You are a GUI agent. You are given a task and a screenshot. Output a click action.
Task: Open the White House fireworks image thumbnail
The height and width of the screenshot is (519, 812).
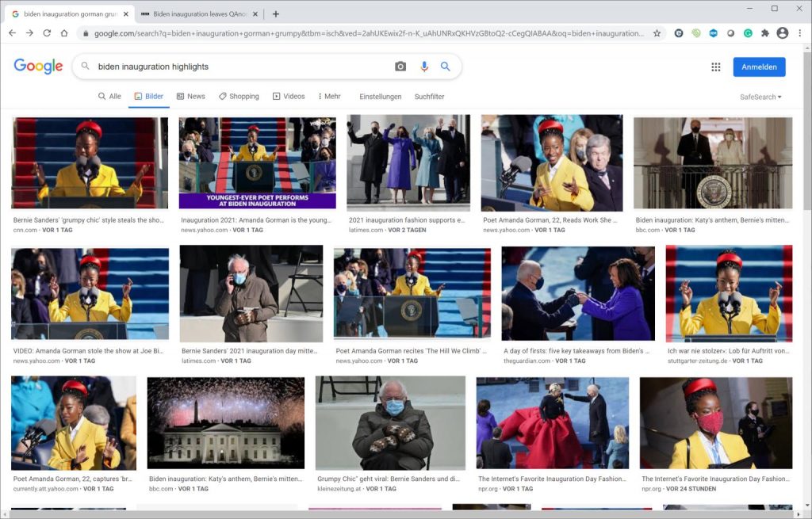[225, 423]
